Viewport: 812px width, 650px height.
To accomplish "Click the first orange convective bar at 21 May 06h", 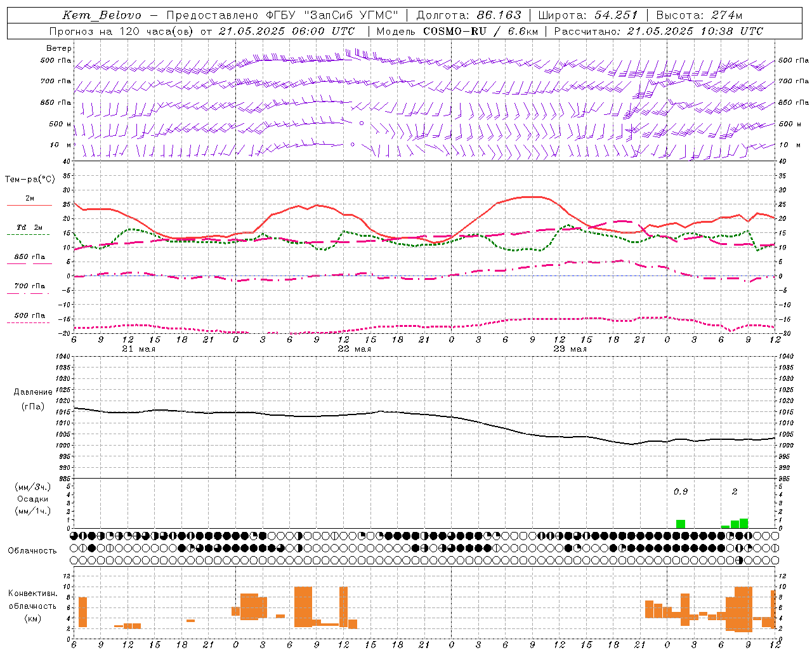I will (x=82, y=612).
